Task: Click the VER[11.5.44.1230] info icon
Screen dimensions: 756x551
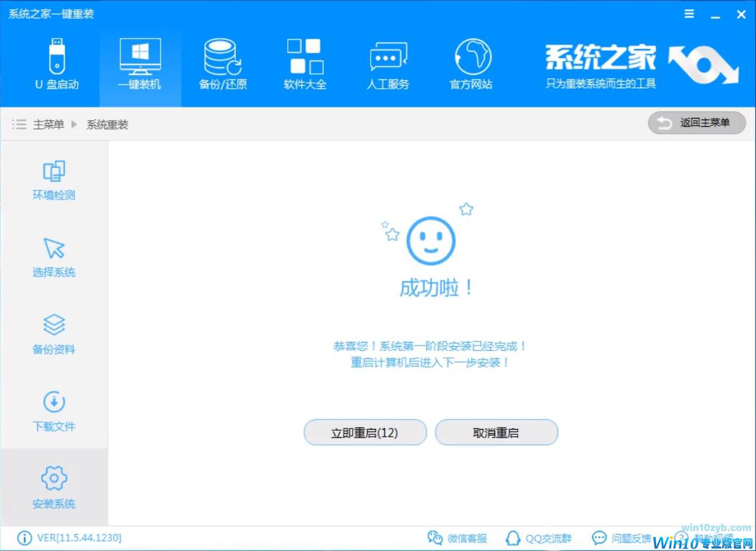Action: pos(24,538)
